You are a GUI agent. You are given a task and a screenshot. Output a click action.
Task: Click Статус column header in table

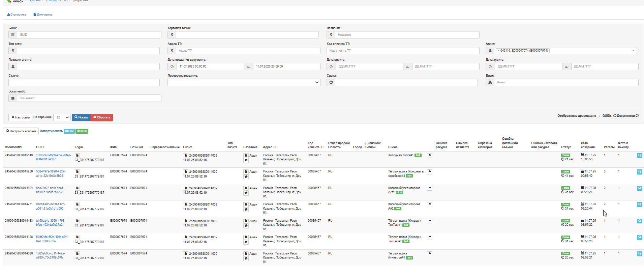tap(566, 147)
